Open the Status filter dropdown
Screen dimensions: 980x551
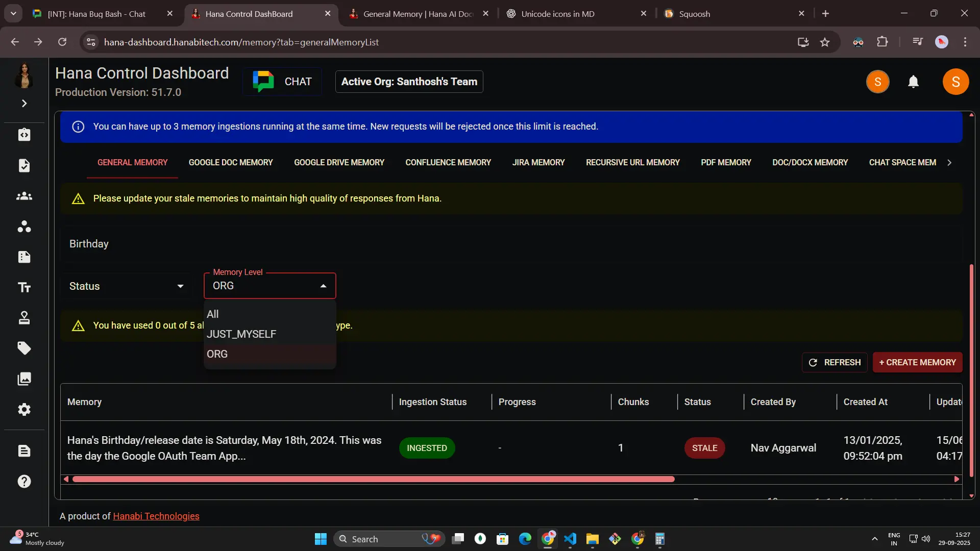(127, 286)
